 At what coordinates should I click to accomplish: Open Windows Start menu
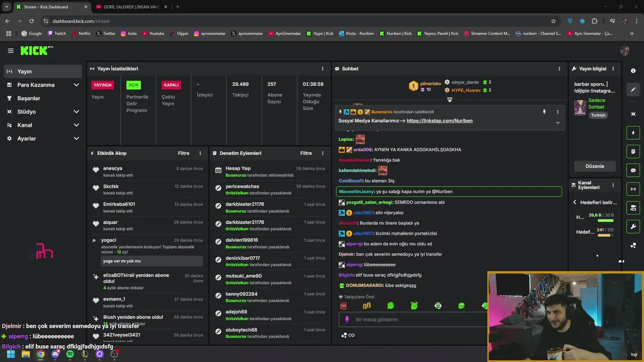point(11,354)
